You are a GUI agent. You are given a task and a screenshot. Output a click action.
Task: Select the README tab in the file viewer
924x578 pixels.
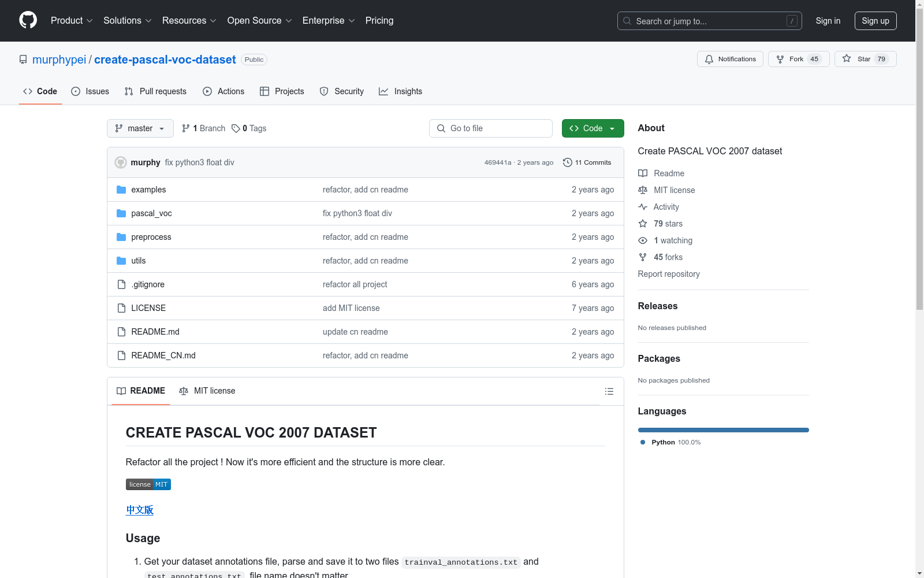[141, 391]
